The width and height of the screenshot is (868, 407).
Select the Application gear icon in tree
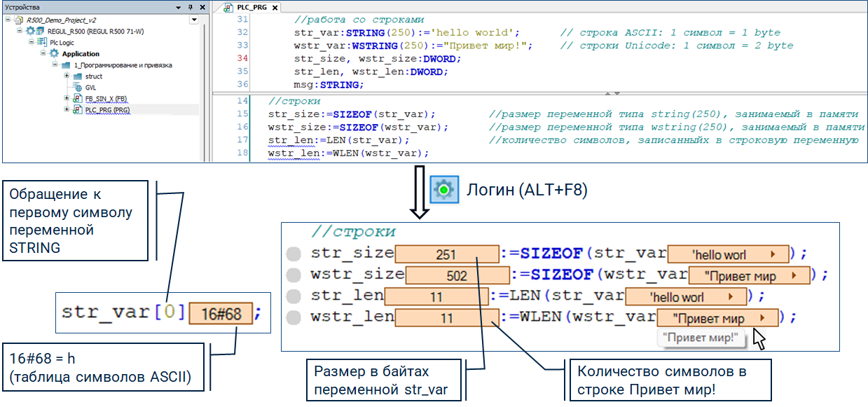click(x=54, y=54)
